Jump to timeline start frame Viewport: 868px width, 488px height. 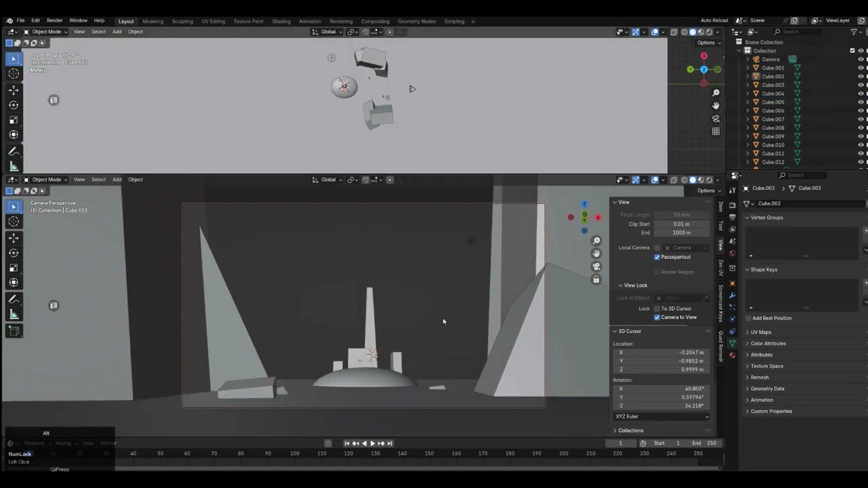347,443
